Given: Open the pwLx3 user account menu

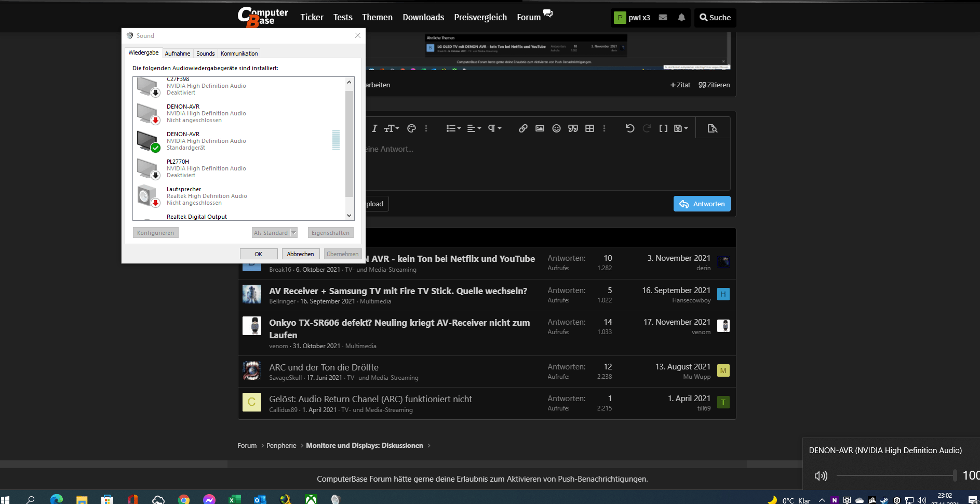Looking at the screenshot, I should [632, 17].
